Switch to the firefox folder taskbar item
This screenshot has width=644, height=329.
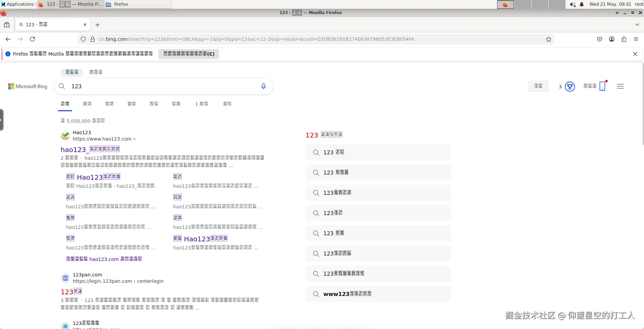tap(138, 4)
